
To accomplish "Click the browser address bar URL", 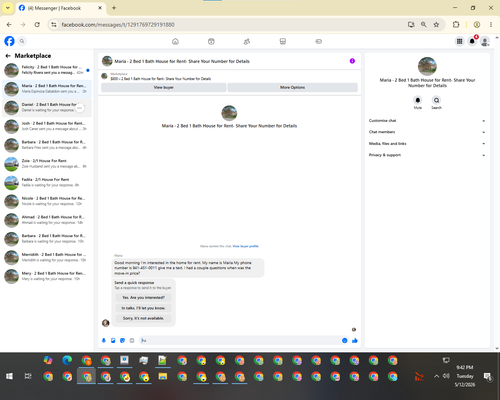I will click(118, 25).
